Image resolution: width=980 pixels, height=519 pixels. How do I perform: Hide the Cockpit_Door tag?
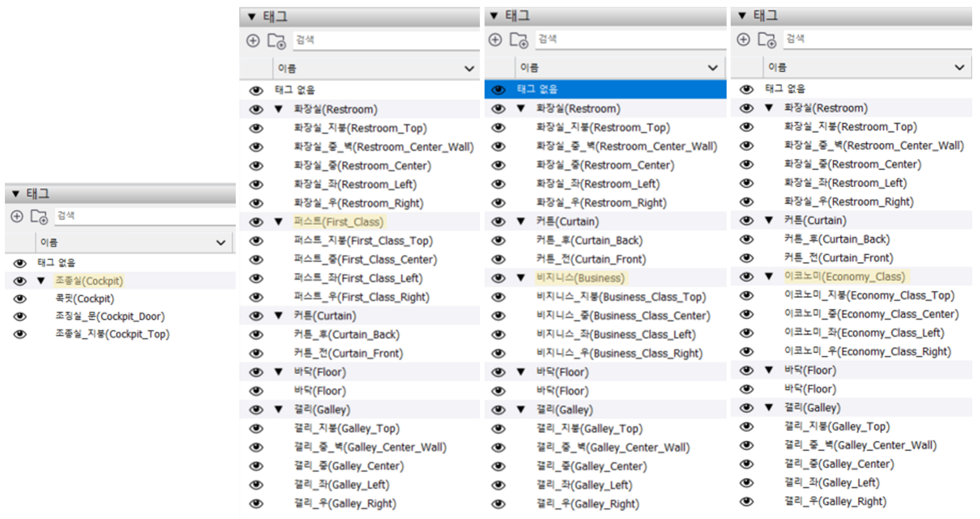[x=20, y=317]
